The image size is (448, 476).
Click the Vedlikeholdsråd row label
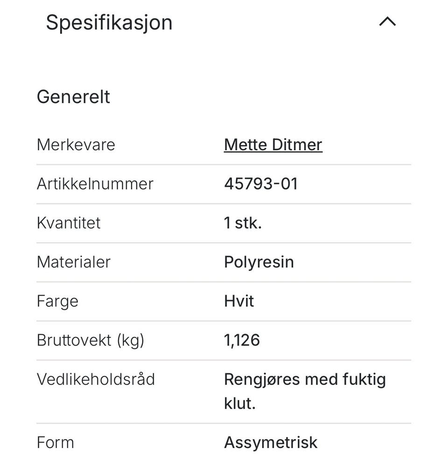click(x=96, y=379)
